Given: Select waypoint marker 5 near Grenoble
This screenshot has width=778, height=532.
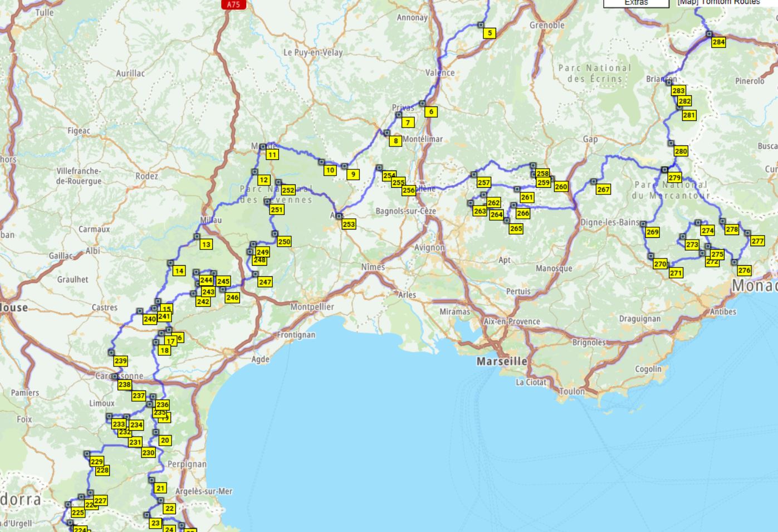Looking at the screenshot, I should coord(490,33).
